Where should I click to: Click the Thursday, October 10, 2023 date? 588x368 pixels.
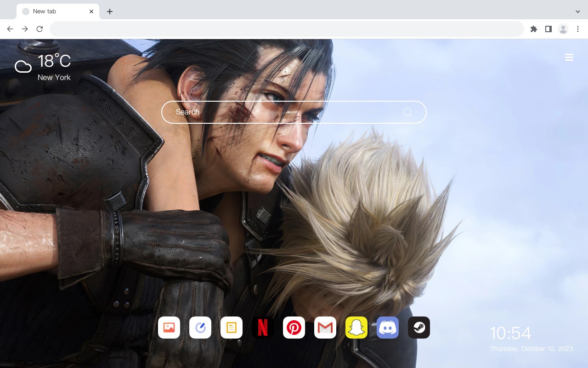(x=531, y=349)
